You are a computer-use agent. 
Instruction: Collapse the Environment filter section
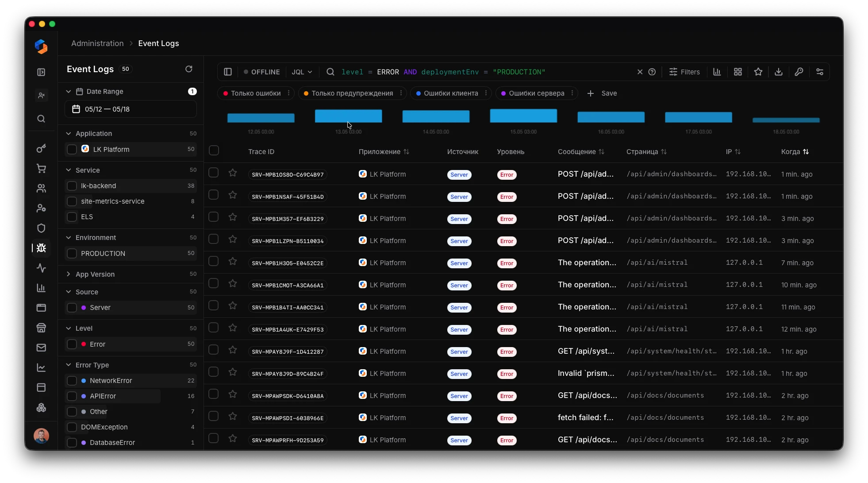69,238
